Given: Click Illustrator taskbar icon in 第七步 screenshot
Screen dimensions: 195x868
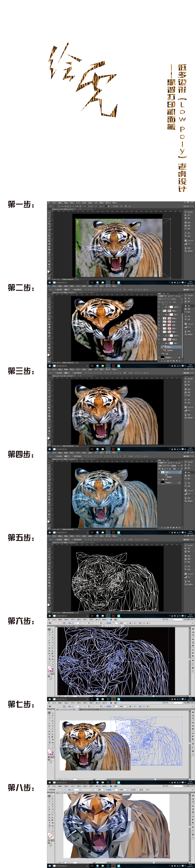Looking at the screenshot, I should tap(113, 782).
